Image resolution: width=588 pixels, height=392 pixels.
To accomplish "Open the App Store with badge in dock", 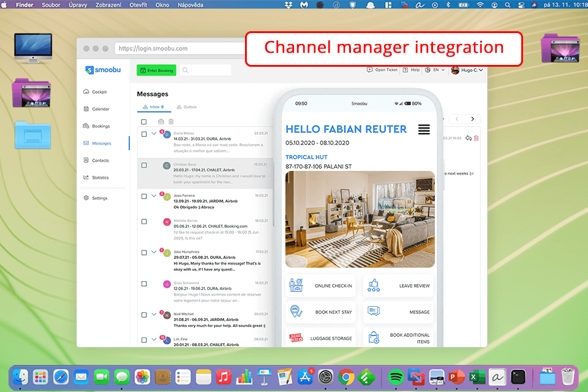I will 305,377.
